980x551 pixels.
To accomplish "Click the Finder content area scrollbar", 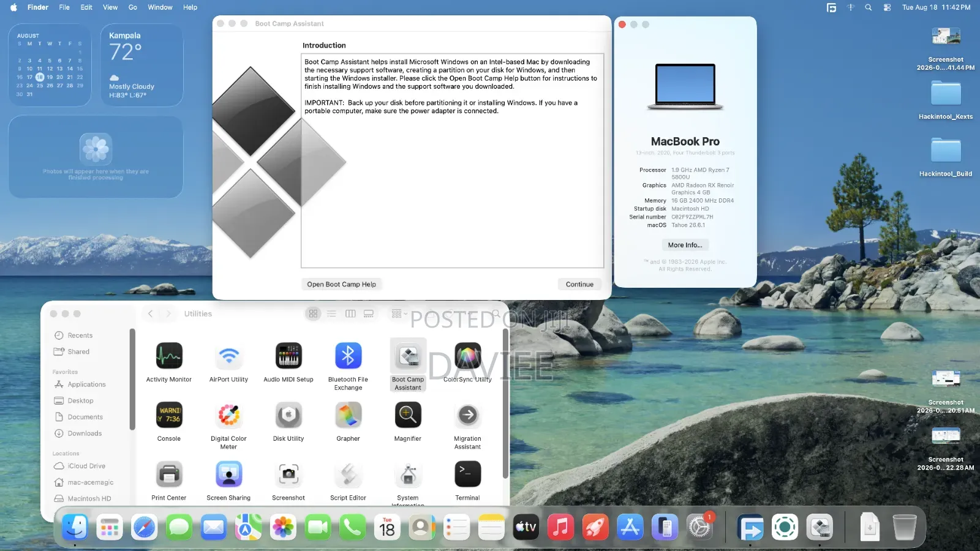I will pos(505,404).
